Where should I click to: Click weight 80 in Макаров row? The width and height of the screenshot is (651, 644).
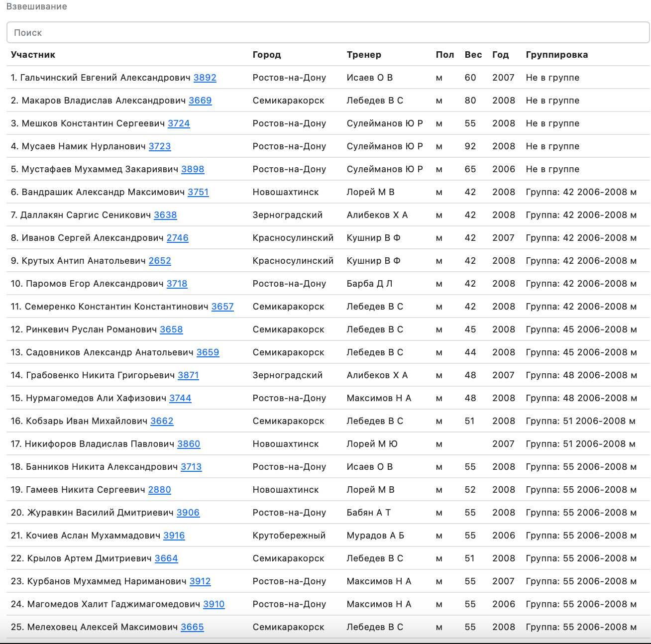(x=470, y=101)
